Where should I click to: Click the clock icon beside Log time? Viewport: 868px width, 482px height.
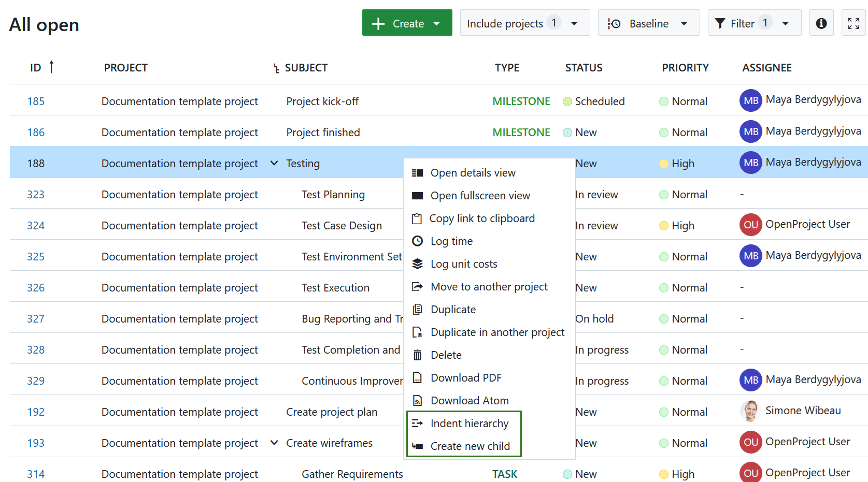coord(417,241)
